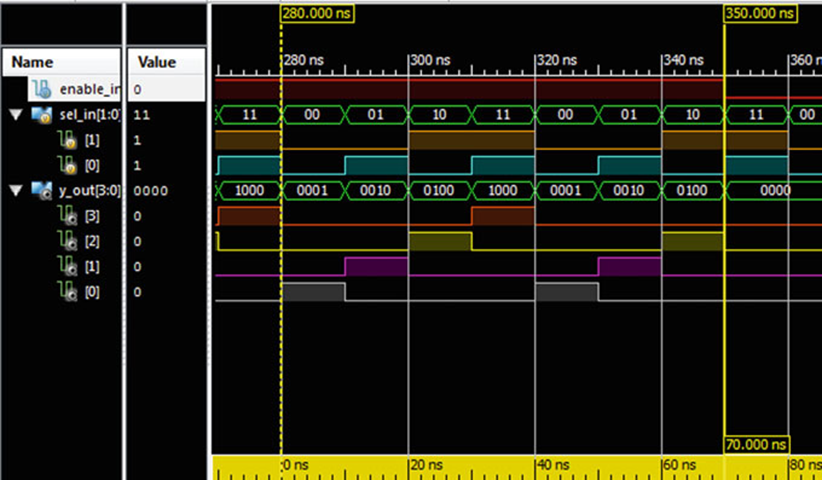Click sel_in segment 00 starting at 280 ns
Screen dimensions: 822x480
click(313, 114)
